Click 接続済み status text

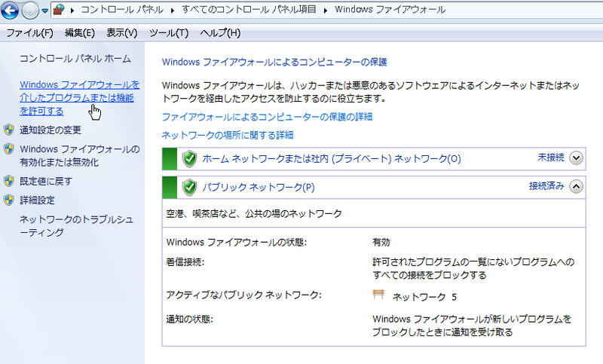click(x=546, y=186)
